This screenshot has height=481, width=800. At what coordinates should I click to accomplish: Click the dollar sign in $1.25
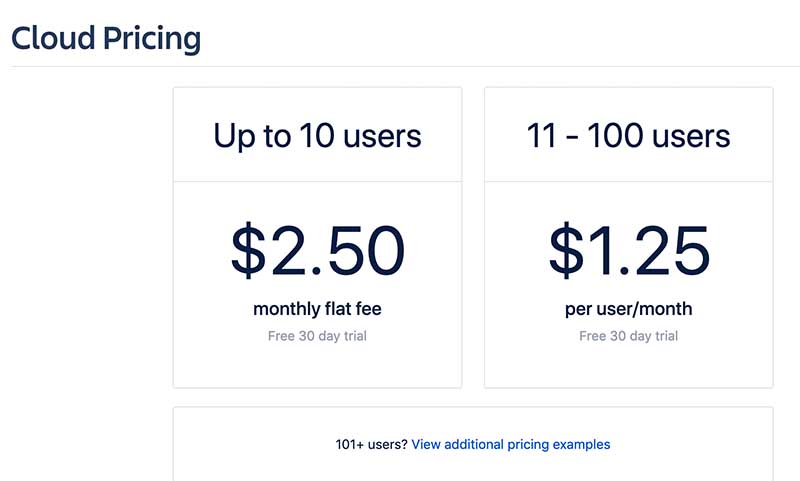coord(566,250)
